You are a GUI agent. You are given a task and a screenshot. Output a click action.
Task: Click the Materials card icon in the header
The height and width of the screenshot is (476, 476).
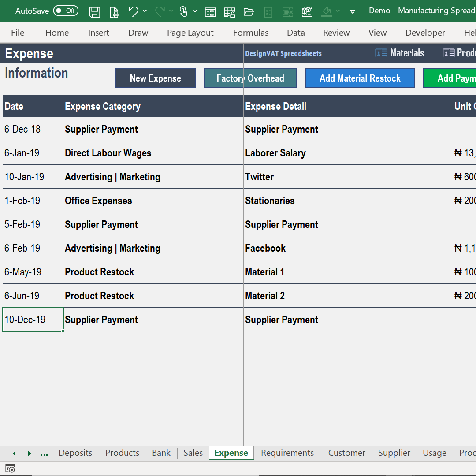pyautogui.click(x=381, y=52)
